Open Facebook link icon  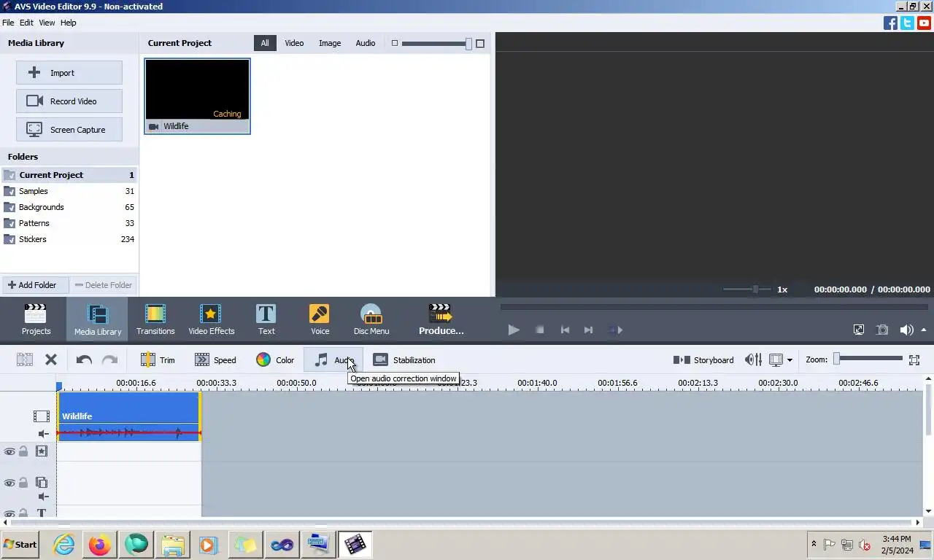(890, 23)
